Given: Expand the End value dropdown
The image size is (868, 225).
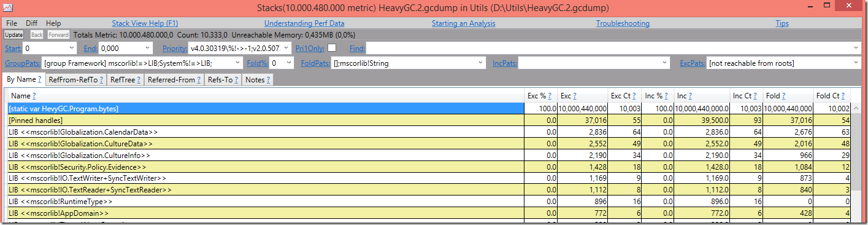Looking at the screenshot, I should 148,48.
